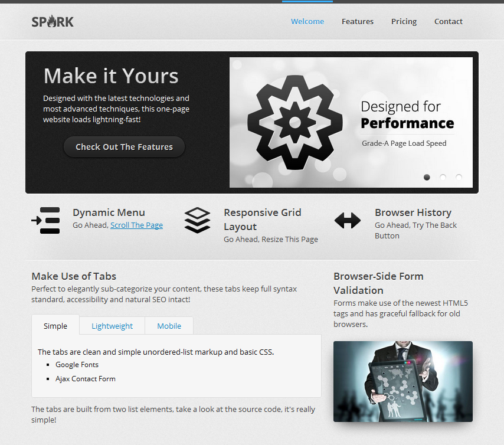
Task: Select the Simple tab
Action: click(55, 326)
